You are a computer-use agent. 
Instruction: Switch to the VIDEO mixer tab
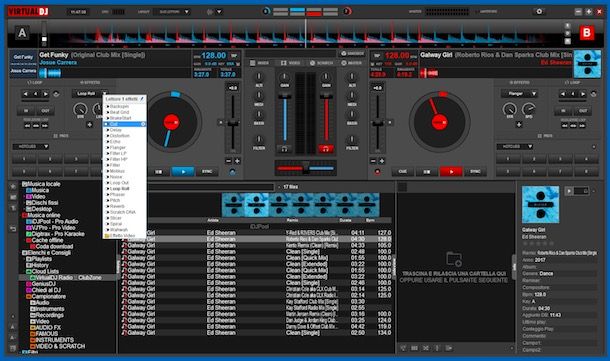point(291,63)
